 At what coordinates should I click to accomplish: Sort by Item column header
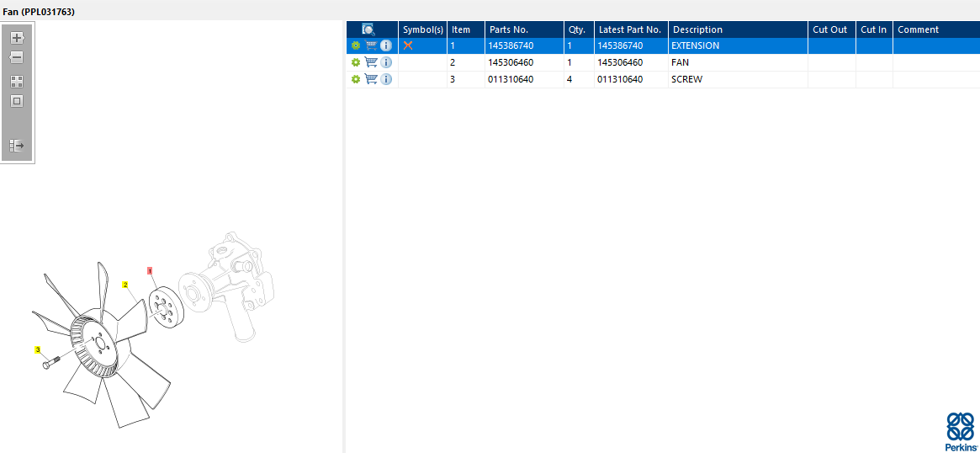pos(466,29)
